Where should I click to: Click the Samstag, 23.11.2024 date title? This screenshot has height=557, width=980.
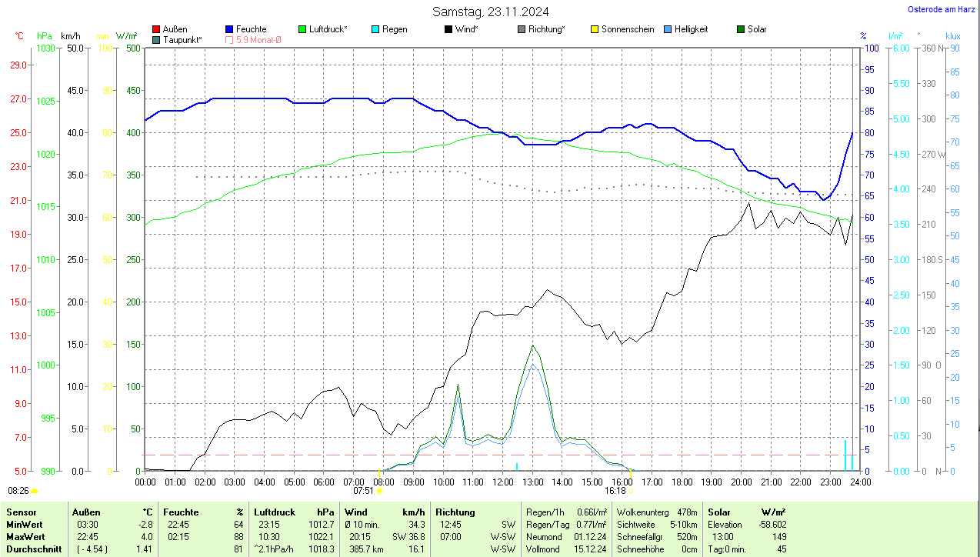pos(490,11)
